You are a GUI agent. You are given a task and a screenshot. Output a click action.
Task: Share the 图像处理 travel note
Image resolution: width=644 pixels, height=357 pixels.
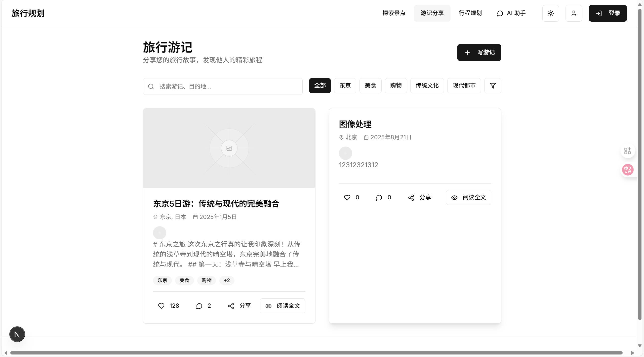click(419, 197)
